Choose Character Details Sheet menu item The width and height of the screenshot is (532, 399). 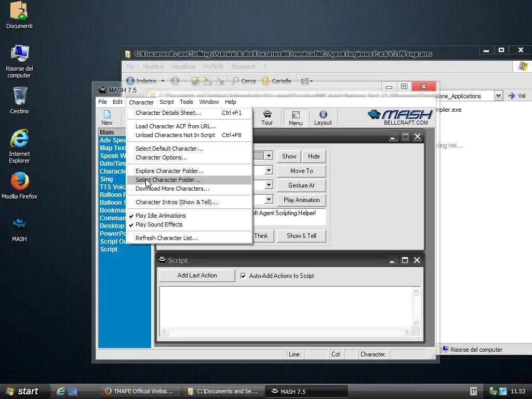pyautogui.click(x=190, y=113)
